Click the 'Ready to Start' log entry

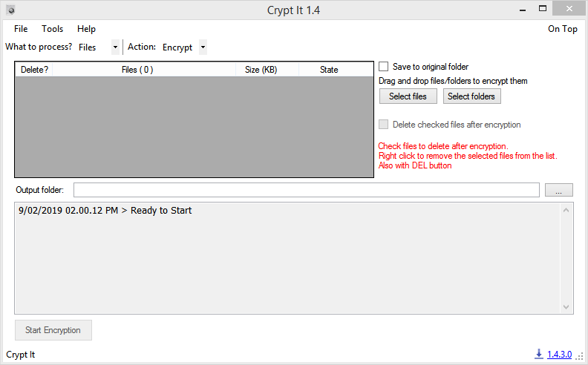click(105, 211)
